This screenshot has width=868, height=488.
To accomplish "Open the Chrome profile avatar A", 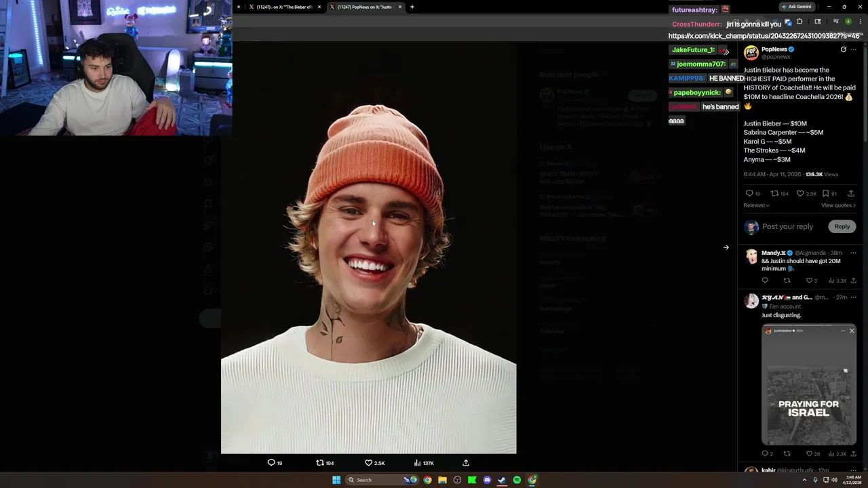I will [x=848, y=22].
